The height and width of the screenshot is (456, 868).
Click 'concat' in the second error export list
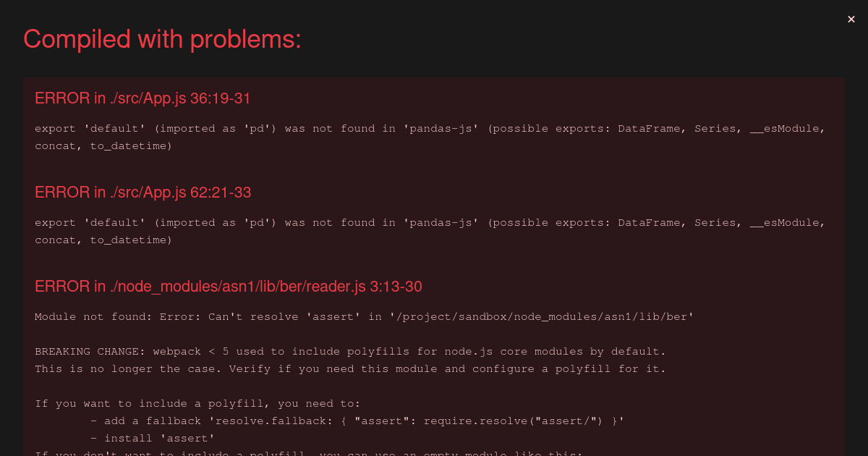[x=58, y=240]
